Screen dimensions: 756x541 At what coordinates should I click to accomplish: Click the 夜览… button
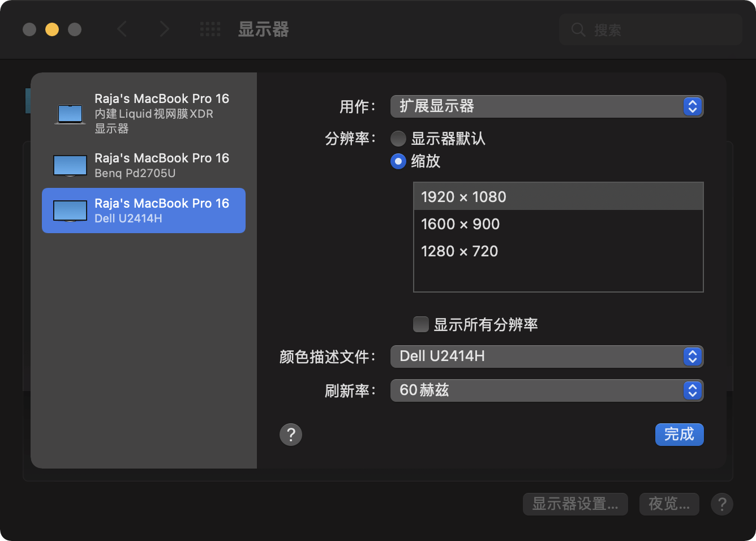pyautogui.click(x=669, y=504)
